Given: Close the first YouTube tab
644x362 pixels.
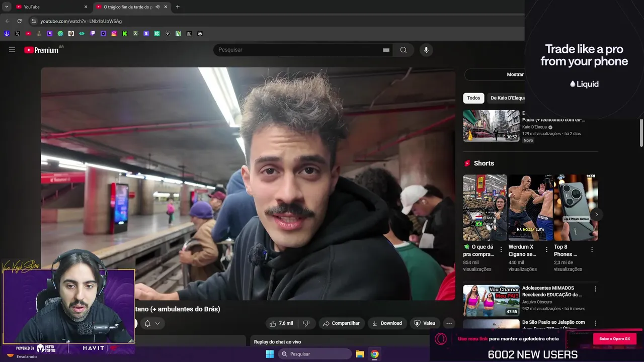Looking at the screenshot, I should tap(86, 7).
